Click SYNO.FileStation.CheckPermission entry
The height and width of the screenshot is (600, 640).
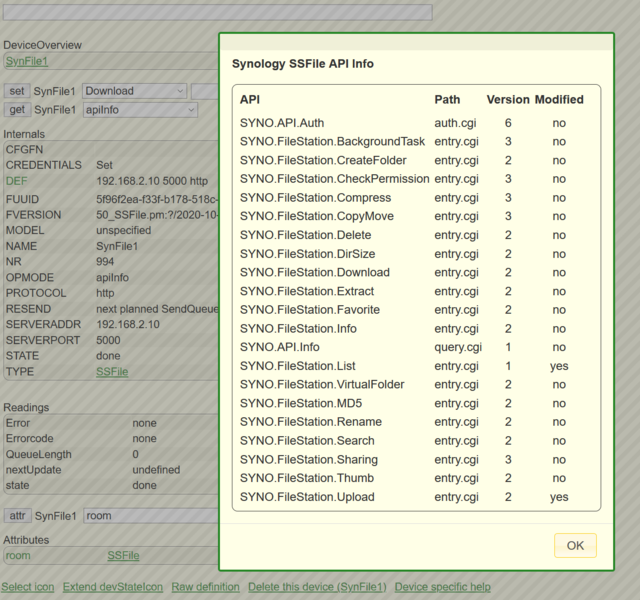tap(334, 179)
